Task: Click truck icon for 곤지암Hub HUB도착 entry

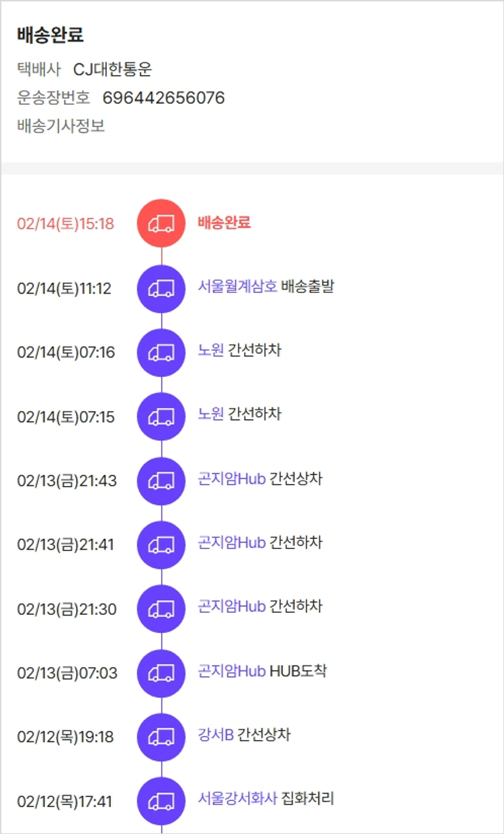Action: (x=161, y=673)
